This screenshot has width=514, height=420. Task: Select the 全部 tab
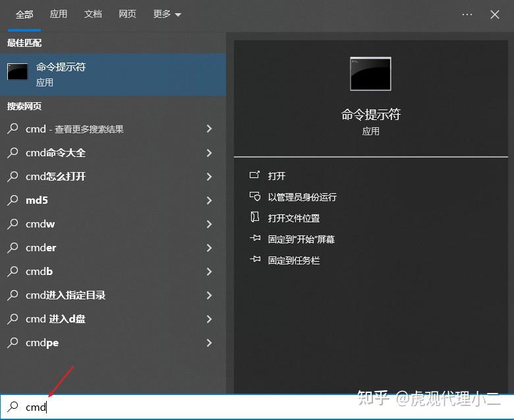pyautogui.click(x=24, y=15)
